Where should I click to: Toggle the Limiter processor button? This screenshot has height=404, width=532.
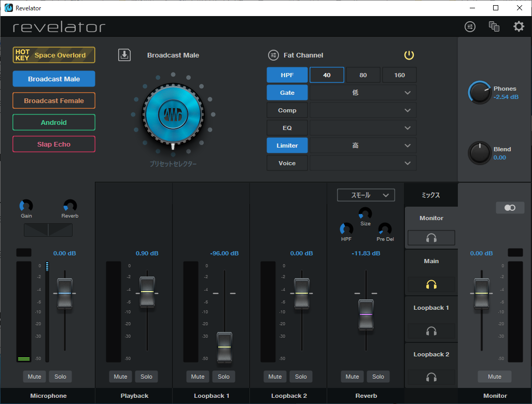pyautogui.click(x=287, y=146)
